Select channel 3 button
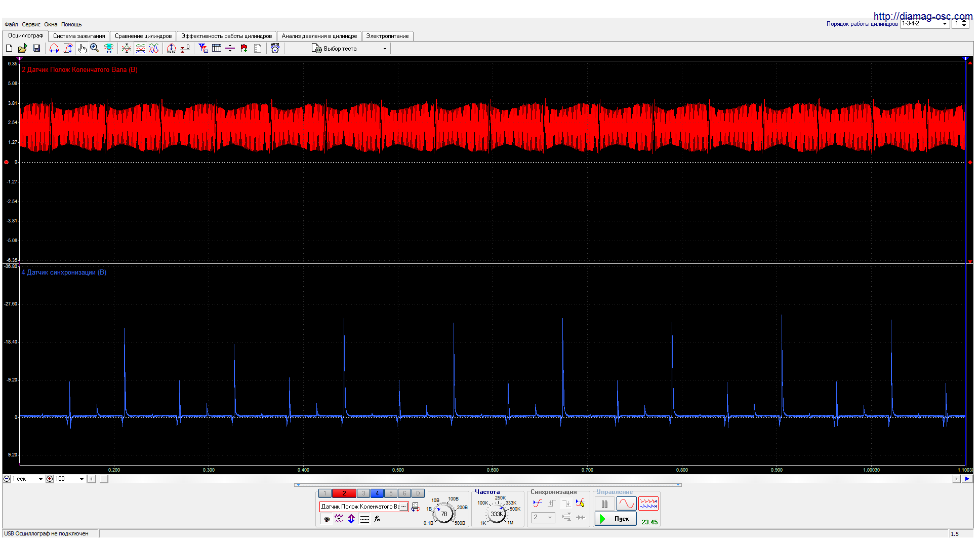The width and height of the screenshot is (980, 540). 363,493
